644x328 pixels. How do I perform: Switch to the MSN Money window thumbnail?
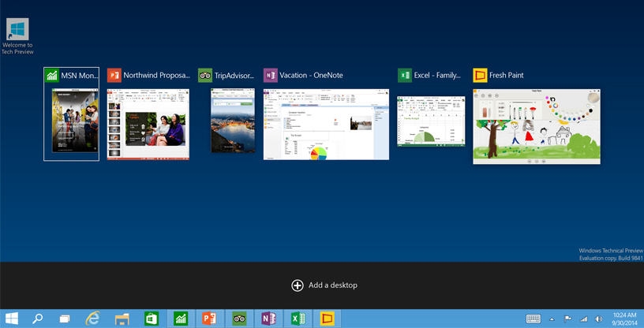coord(72,121)
